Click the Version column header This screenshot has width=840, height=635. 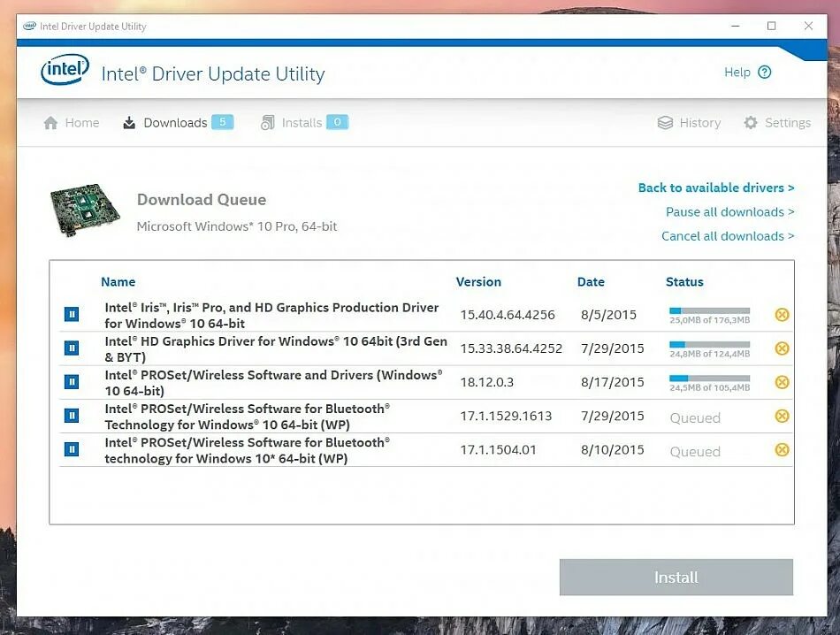tap(478, 282)
